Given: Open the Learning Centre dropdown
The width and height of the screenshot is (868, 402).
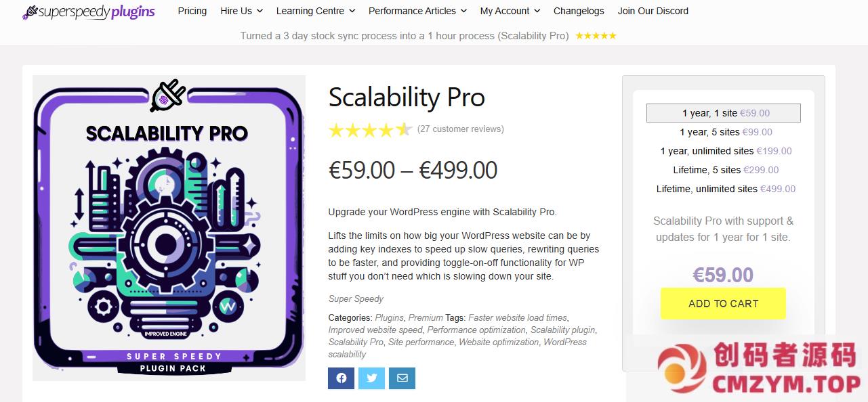Looking at the screenshot, I should click(x=315, y=11).
